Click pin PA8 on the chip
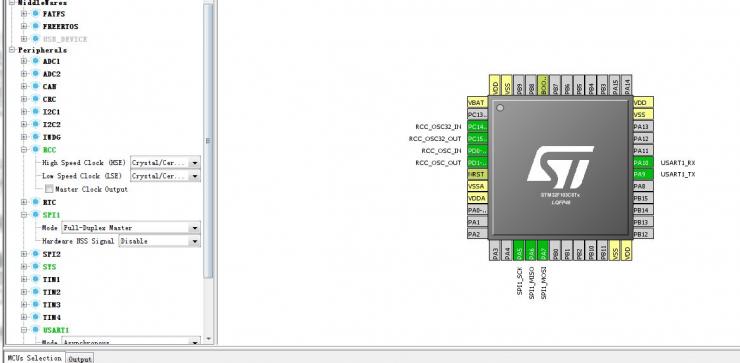Screen dimensions: 740x363 tap(643, 186)
